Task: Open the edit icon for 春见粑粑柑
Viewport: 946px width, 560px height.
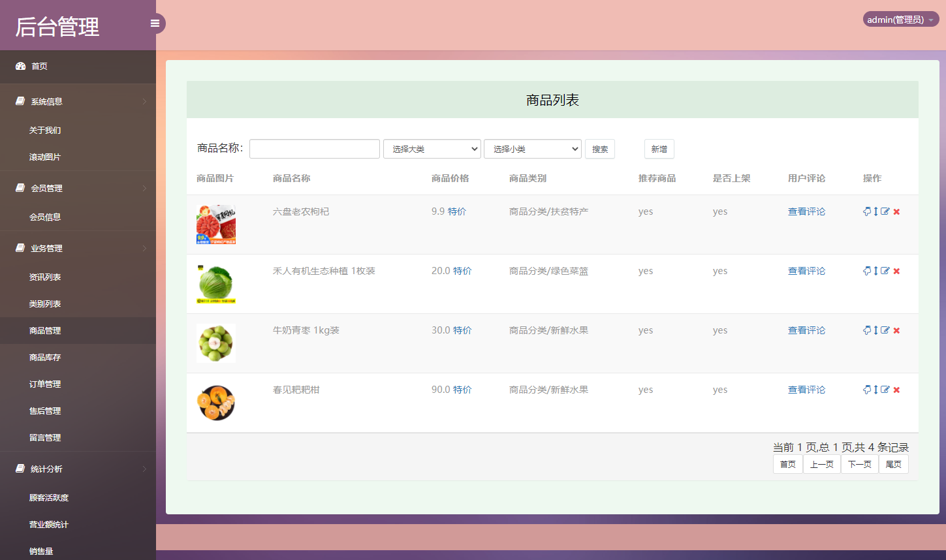Action: point(885,389)
